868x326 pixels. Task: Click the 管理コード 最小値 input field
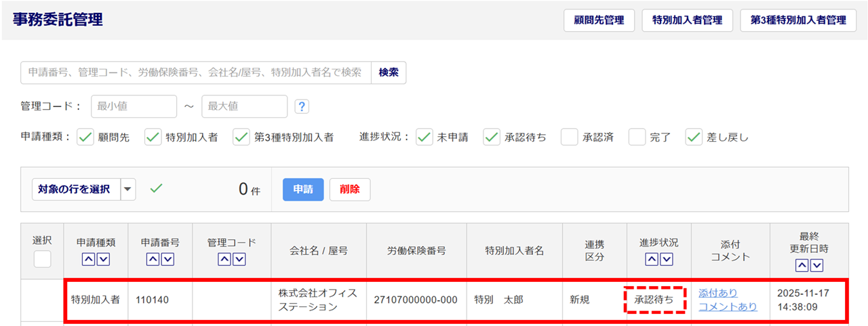pos(134,106)
